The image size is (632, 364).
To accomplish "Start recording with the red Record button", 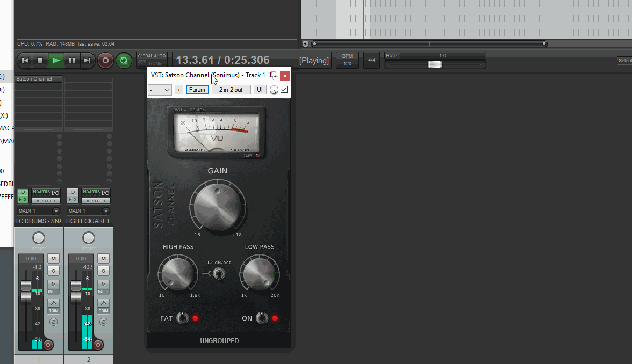I will click(x=105, y=60).
